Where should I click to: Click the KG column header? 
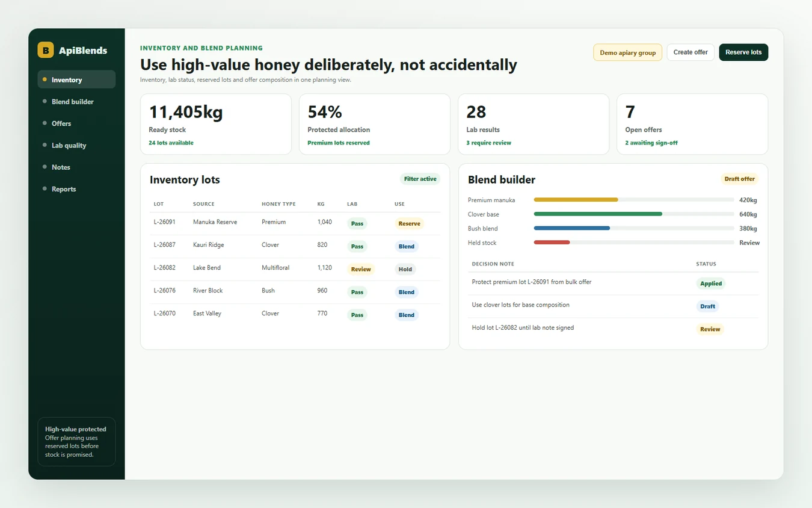coord(321,204)
